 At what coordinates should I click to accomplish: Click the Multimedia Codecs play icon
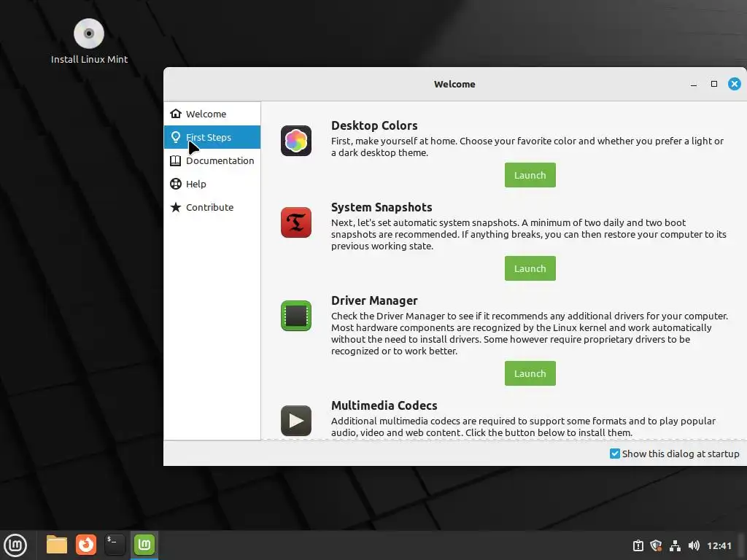[x=296, y=421]
